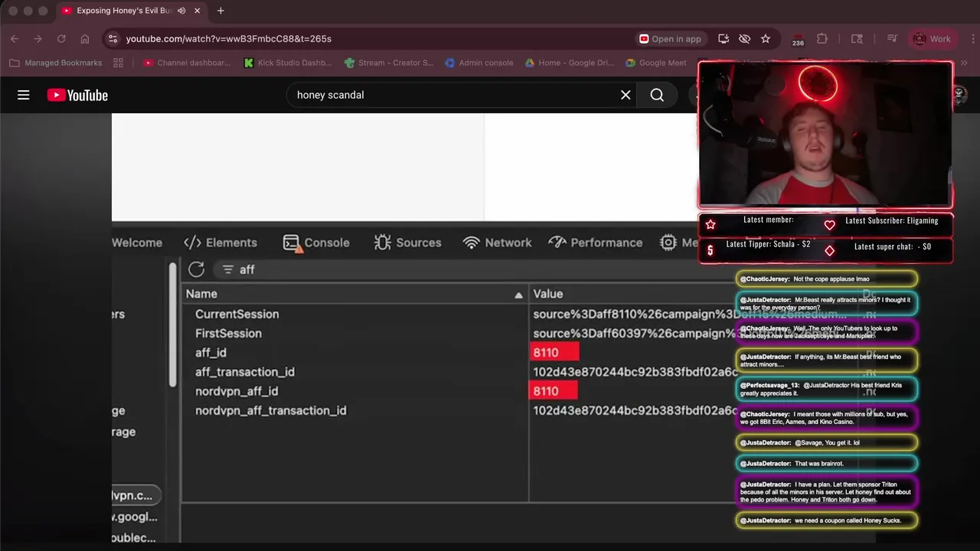Open the browser home page
980x551 pixels.
tap(85, 38)
